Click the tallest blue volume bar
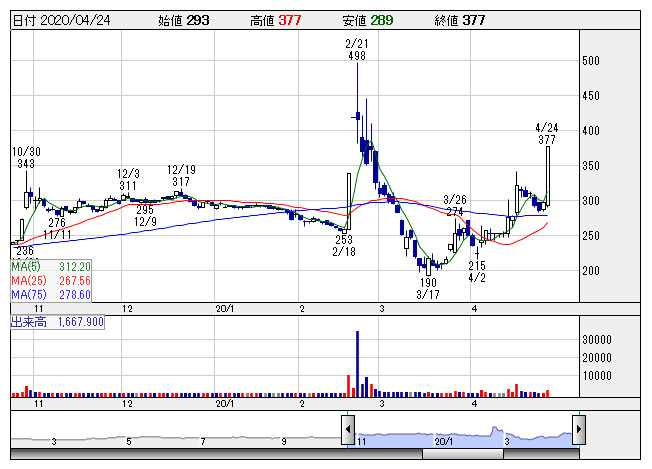Image resolution: width=652 pixels, height=469 pixels. click(x=357, y=363)
